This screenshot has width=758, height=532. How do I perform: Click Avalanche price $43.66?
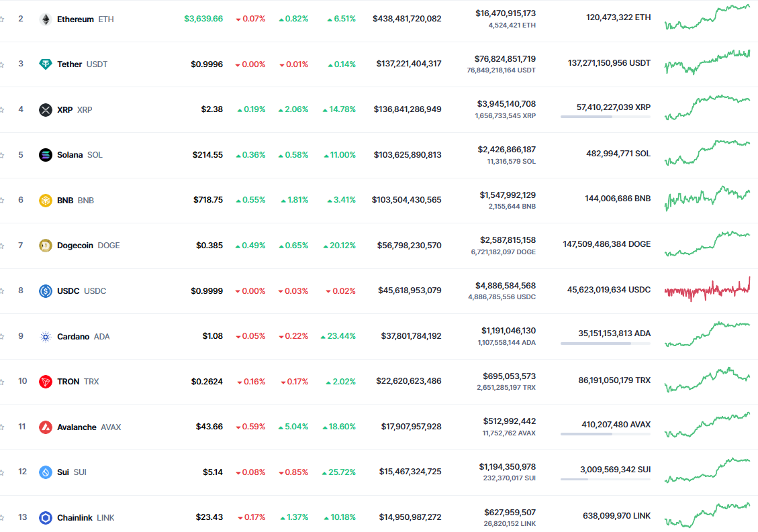(x=209, y=427)
